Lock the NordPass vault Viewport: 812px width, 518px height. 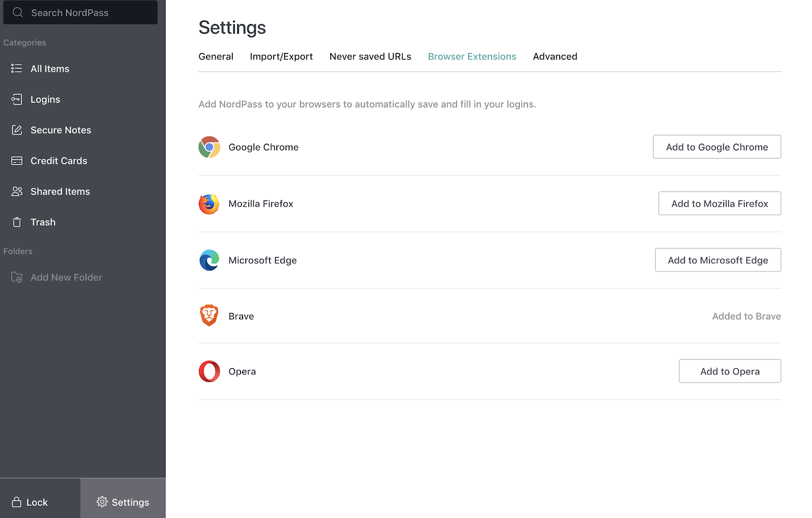click(x=40, y=498)
